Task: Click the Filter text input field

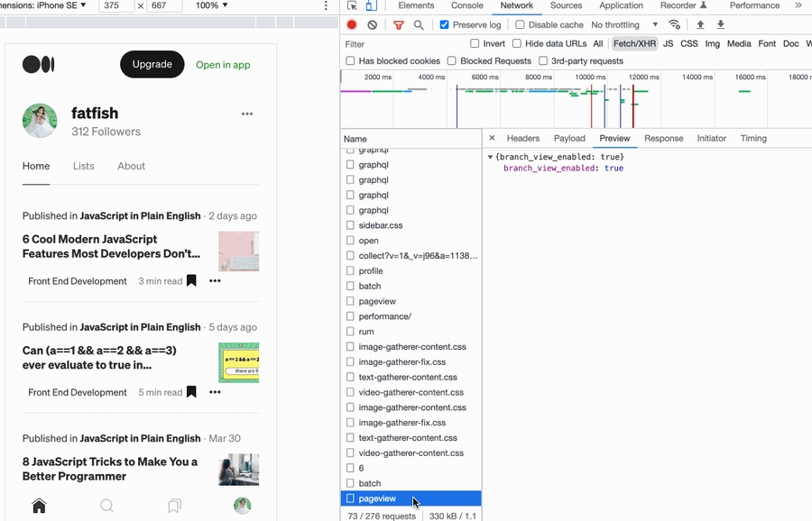Action: tap(401, 43)
